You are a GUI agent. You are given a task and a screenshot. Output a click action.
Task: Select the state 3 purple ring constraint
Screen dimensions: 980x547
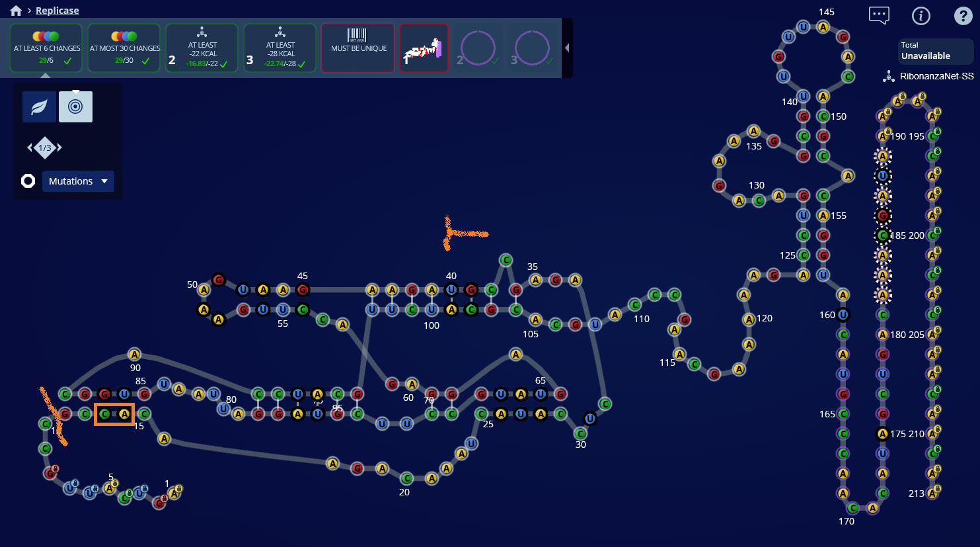(x=533, y=48)
